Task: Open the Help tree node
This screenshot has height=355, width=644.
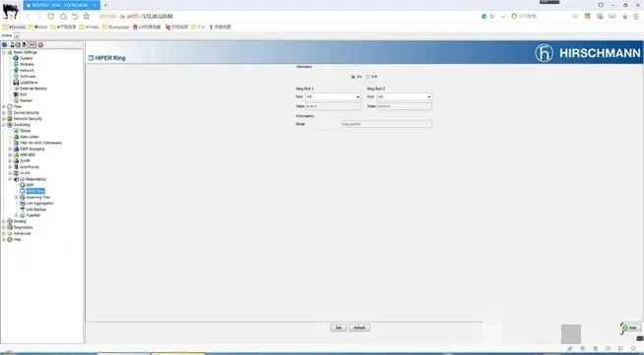Action: pyautogui.click(x=17, y=239)
